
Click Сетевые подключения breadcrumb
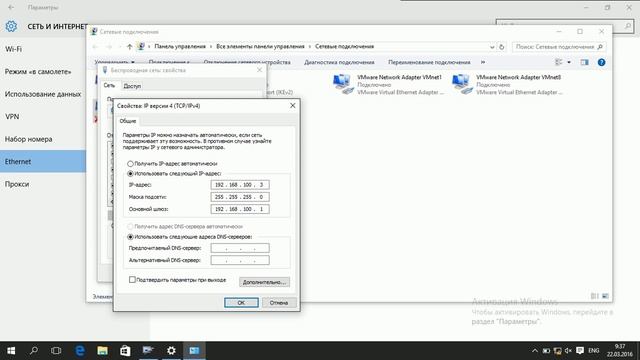344,47
